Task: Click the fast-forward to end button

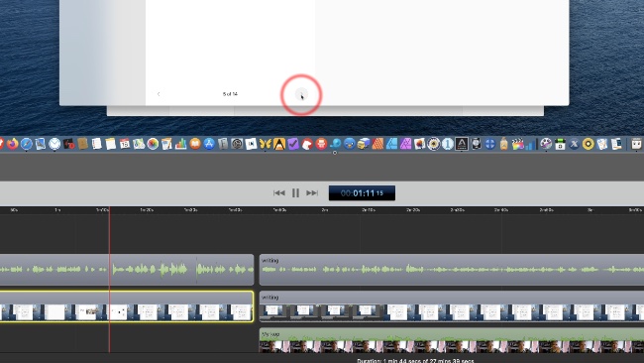Action: point(312,192)
